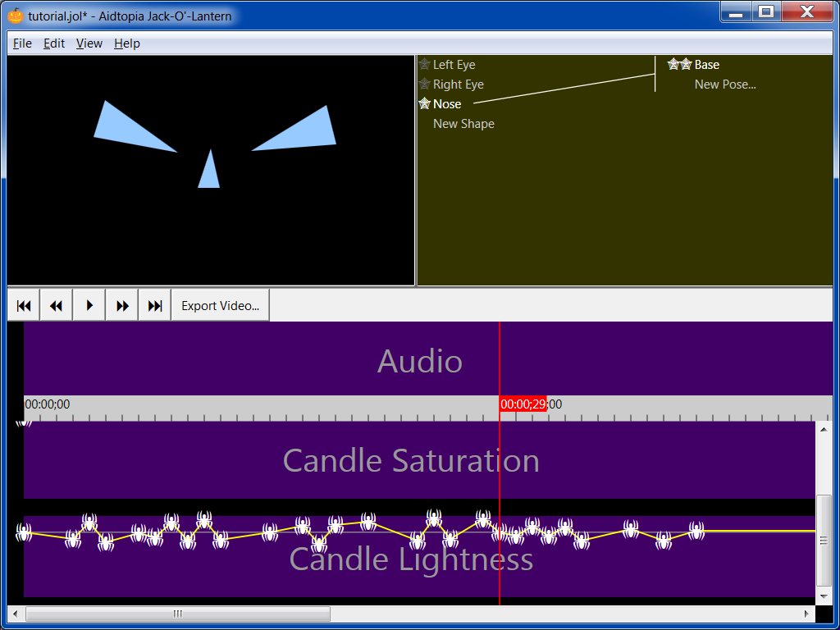Create a New Pose
Image resolution: width=840 pixels, height=630 pixels.
725,84
